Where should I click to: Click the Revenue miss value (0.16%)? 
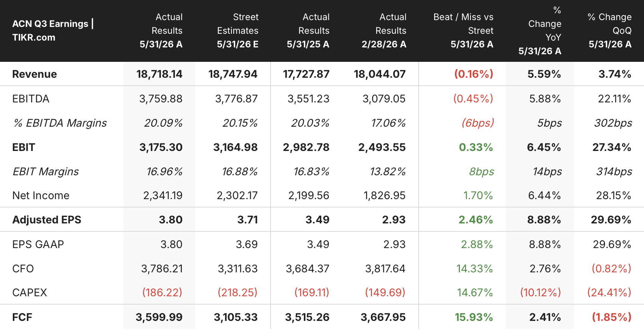coord(474,74)
